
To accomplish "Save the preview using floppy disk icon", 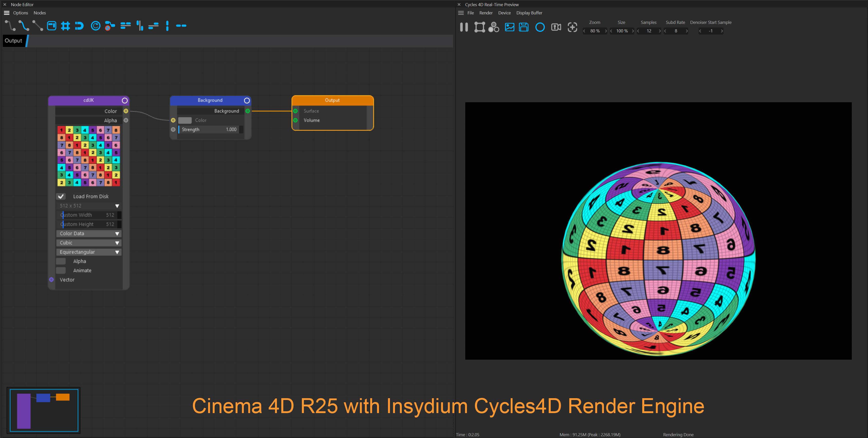I will [524, 27].
